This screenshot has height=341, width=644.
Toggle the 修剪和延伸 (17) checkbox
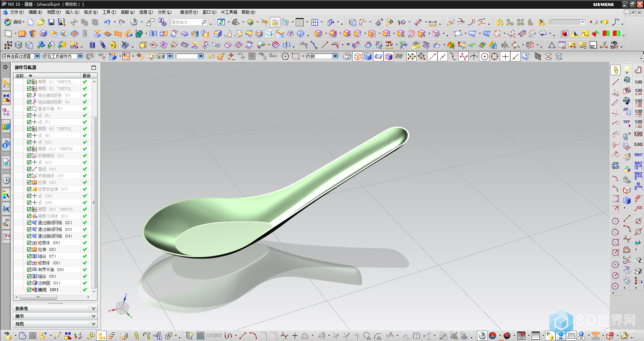(29, 189)
